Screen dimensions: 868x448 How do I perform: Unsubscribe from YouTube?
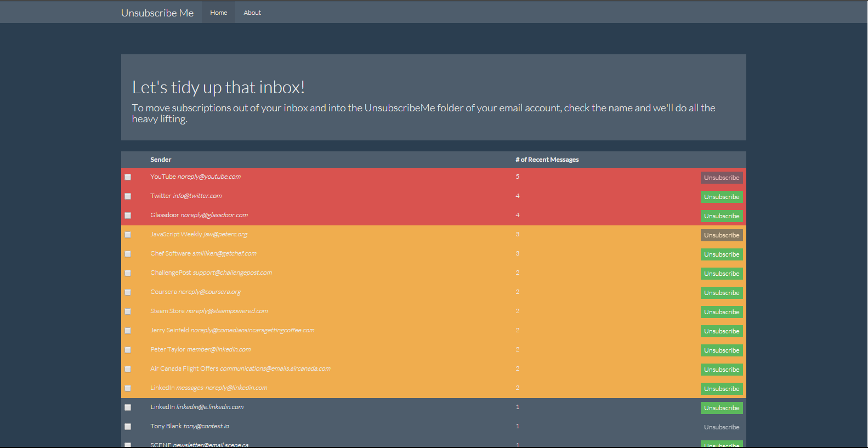click(x=722, y=178)
